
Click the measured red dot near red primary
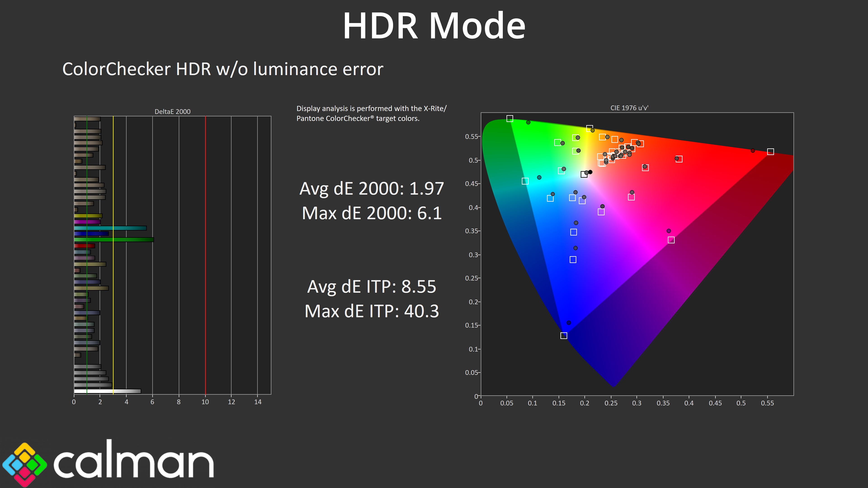(753, 150)
